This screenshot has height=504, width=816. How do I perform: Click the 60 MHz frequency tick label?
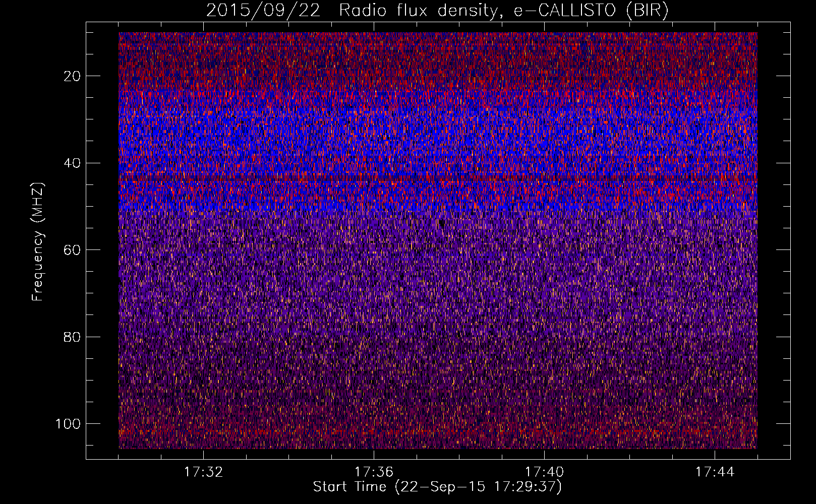73,250
